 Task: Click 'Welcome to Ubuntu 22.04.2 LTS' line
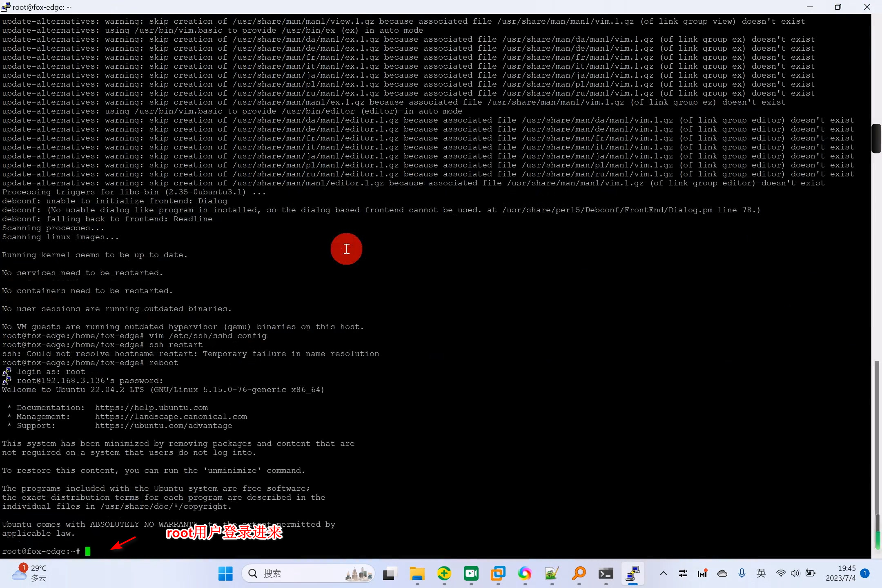point(163,390)
